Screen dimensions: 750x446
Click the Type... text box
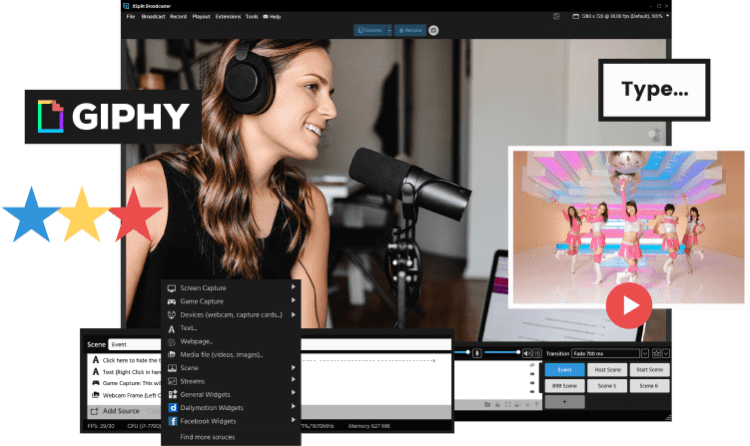[654, 89]
